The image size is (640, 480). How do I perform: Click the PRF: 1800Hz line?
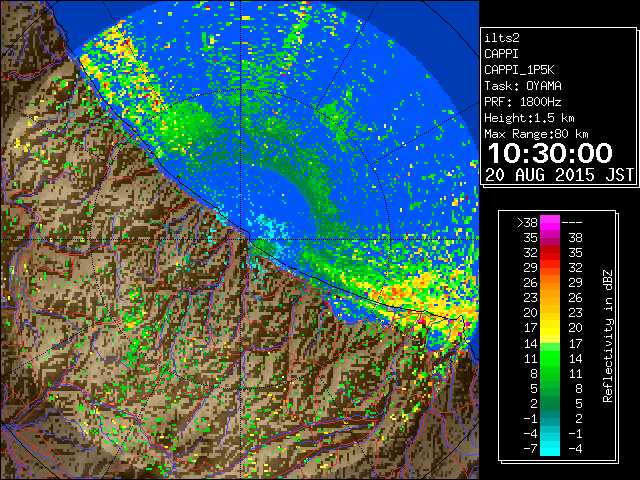coord(522,102)
